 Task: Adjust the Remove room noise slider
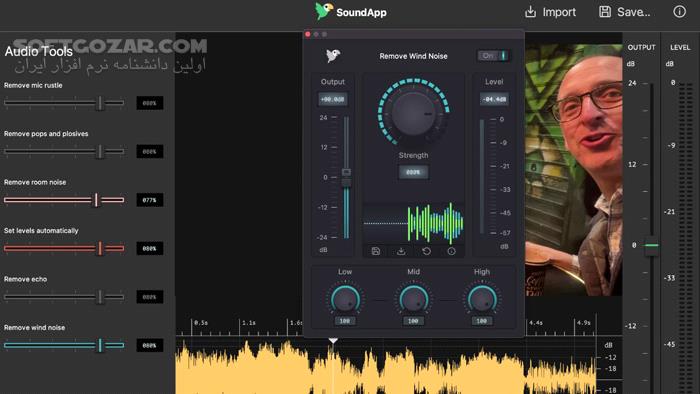coord(64,200)
